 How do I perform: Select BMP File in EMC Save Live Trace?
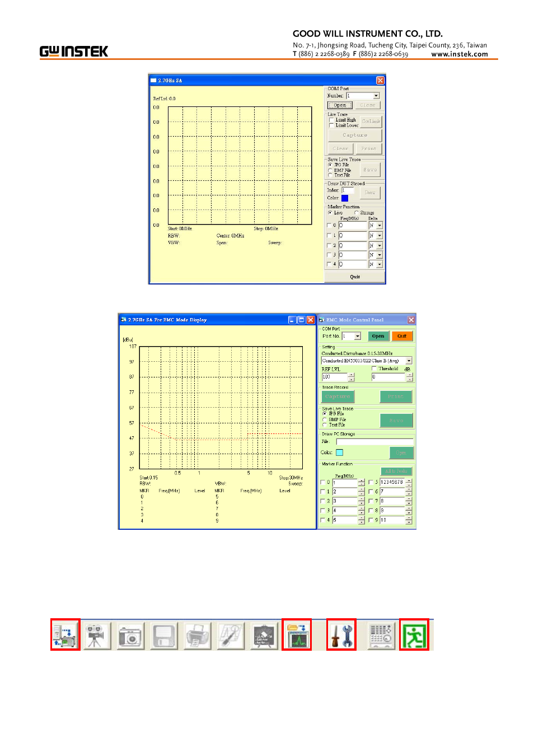coord(325,419)
